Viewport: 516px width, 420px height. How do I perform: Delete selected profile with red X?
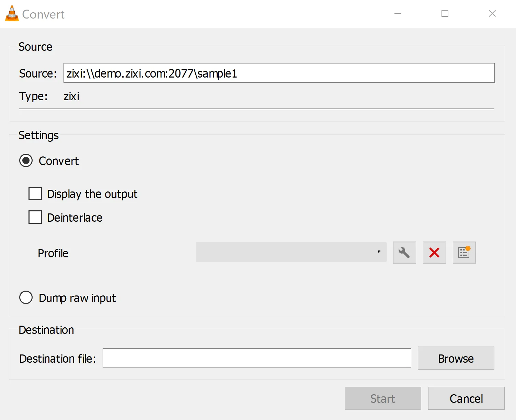(x=434, y=253)
